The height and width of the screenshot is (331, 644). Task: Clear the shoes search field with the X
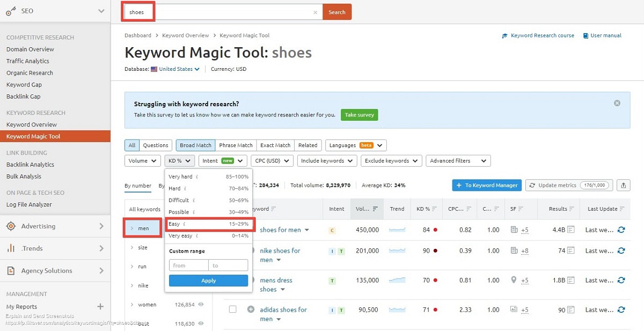click(315, 12)
